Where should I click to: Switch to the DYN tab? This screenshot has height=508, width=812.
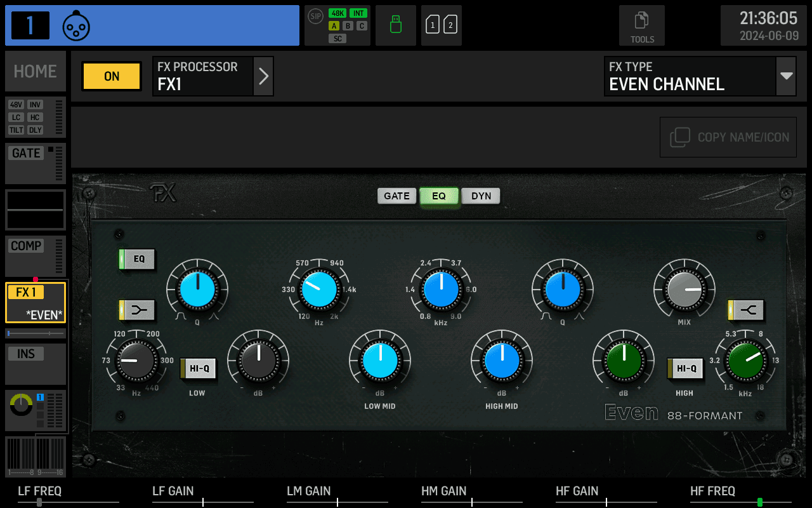click(481, 196)
